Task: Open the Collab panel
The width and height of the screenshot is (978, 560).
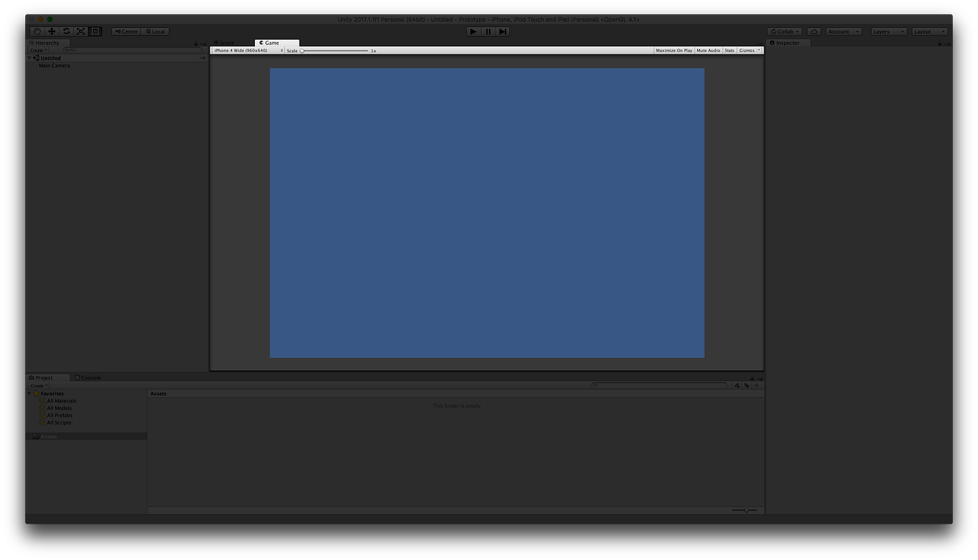Action: click(x=784, y=31)
